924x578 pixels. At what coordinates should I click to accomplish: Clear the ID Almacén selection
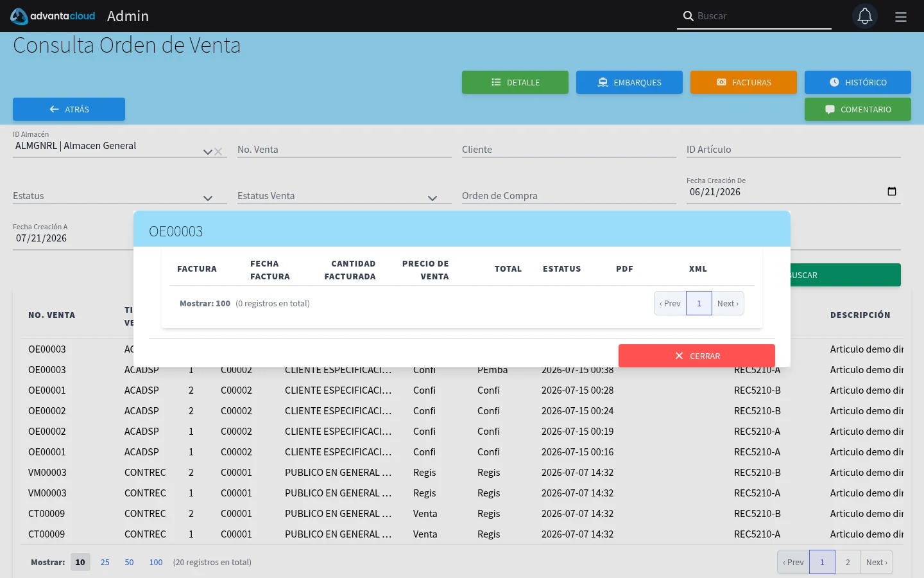(x=218, y=152)
